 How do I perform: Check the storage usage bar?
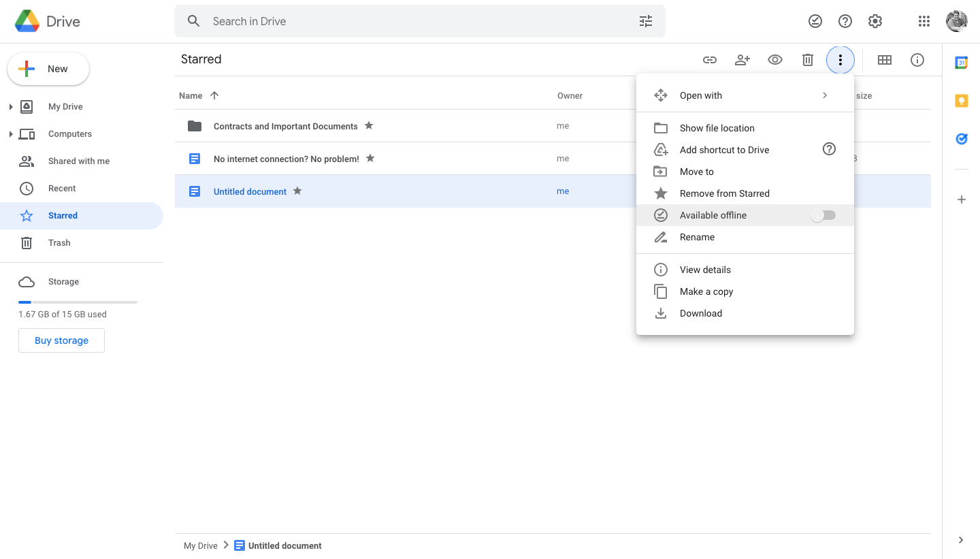coord(78,302)
